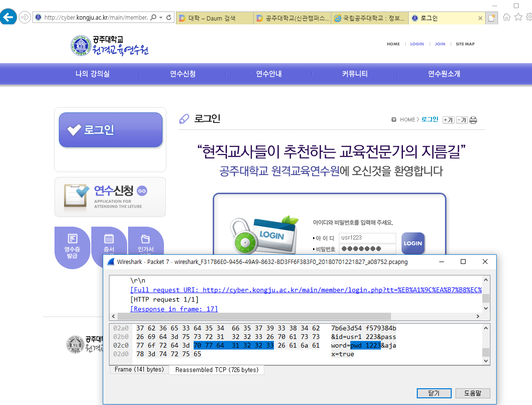Switch to the '국립공주대학교 : 정보' tab
Screen dimensions: 532x405
point(370,18)
